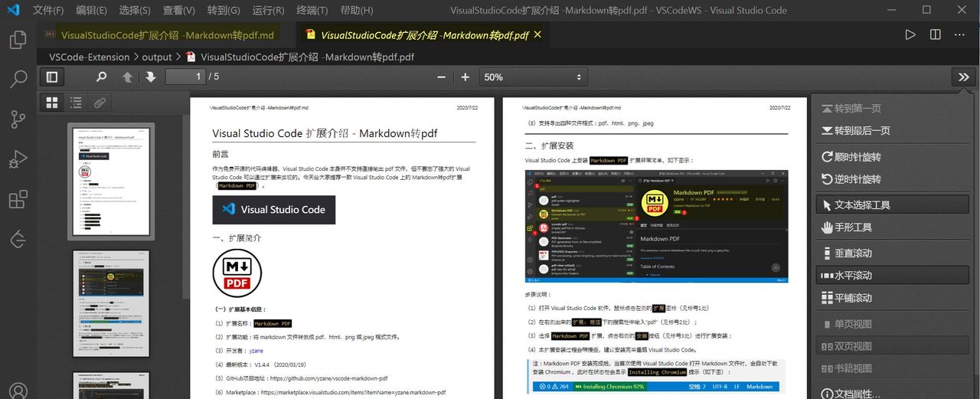Open the 编辑(E) menu
The height and width of the screenshot is (399, 980).
coord(92,11)
